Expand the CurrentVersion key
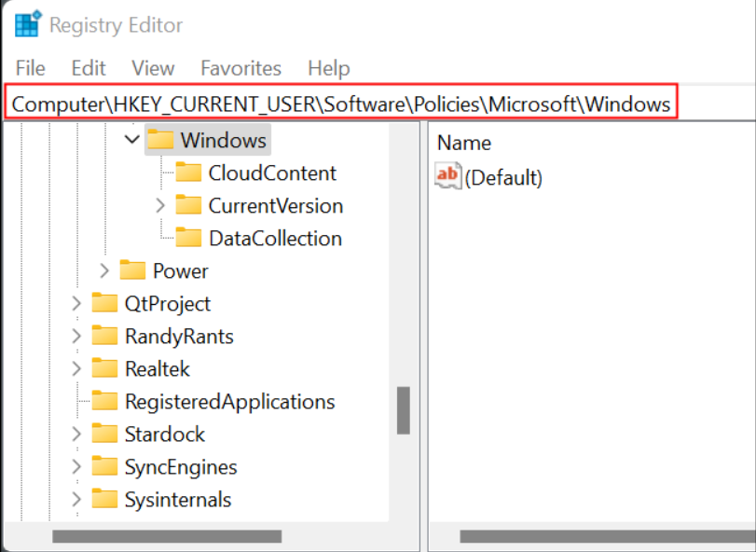Screen dimensions: 756x552 [159, 205]
